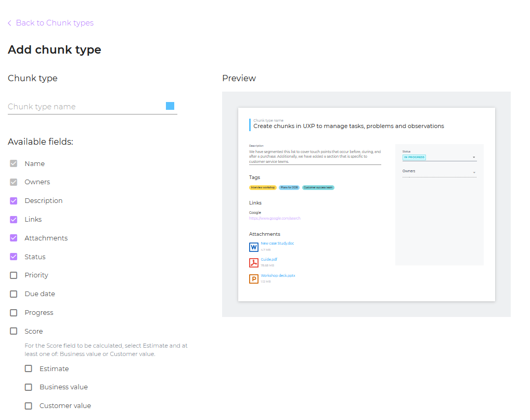This screenshot has width=530, height=420.
Task: Click the Available fields heading
Action: click(40, 142)
